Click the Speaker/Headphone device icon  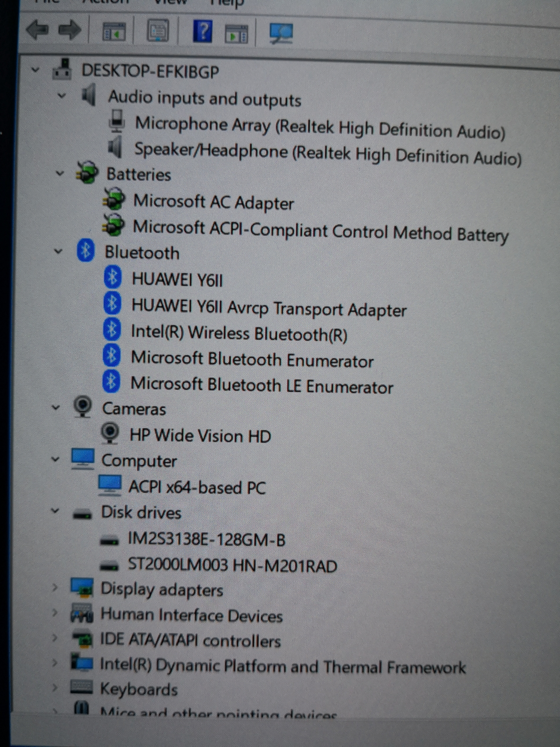[x=115, y=147]
